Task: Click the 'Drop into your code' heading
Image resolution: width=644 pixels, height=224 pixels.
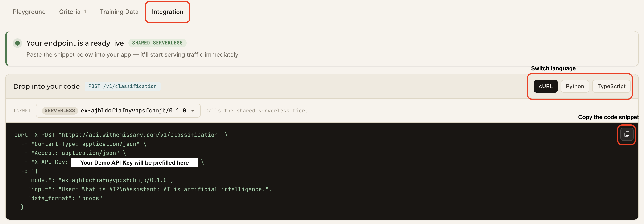Action: coord(46,86)
